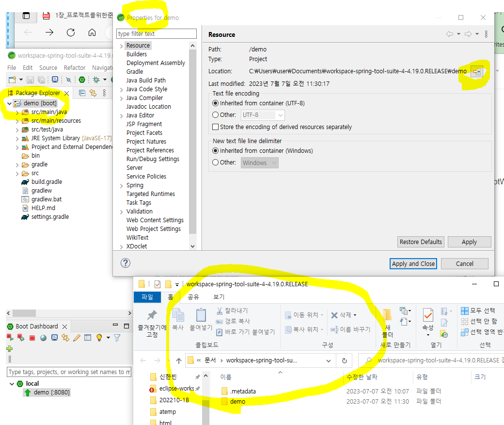This screenshot has width=504, height=425.
Task: Select Other radio under line delimiter
Action: (x=215, y=163)
